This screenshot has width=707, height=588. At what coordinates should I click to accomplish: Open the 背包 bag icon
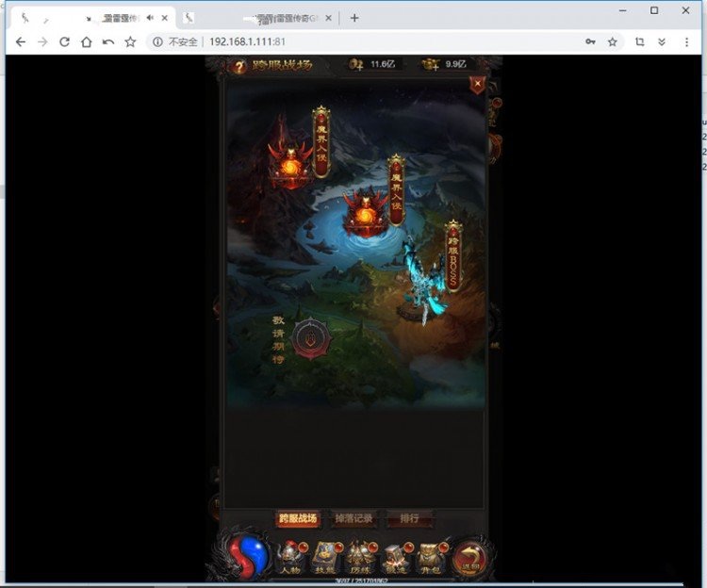(x=432, y=558)
